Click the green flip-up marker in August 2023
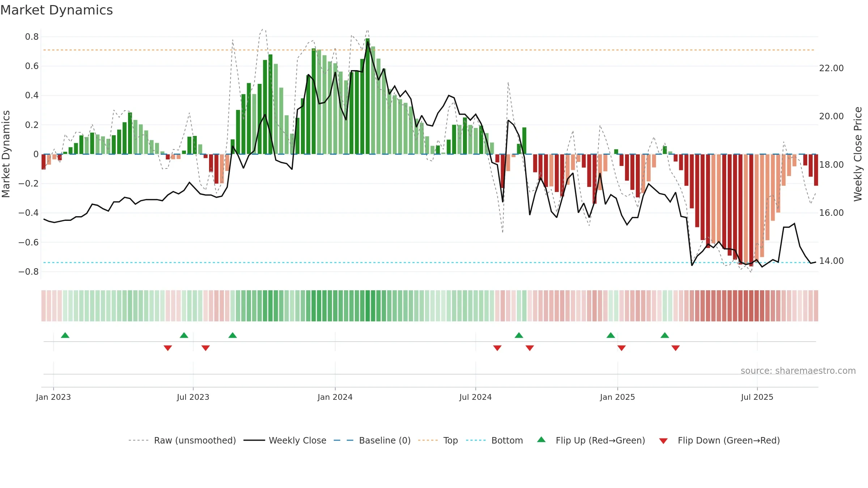This screenshot has width=868, height=488. (233, 335)
